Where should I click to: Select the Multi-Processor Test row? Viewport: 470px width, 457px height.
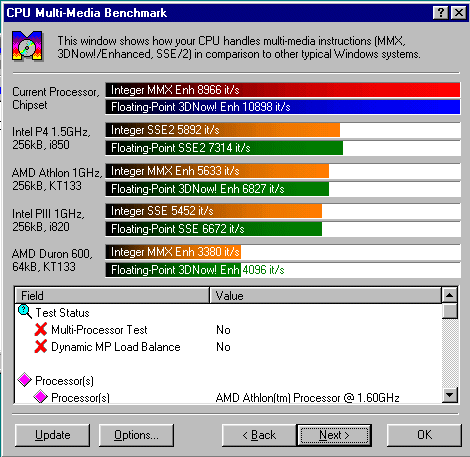click(x=229, y=330)
